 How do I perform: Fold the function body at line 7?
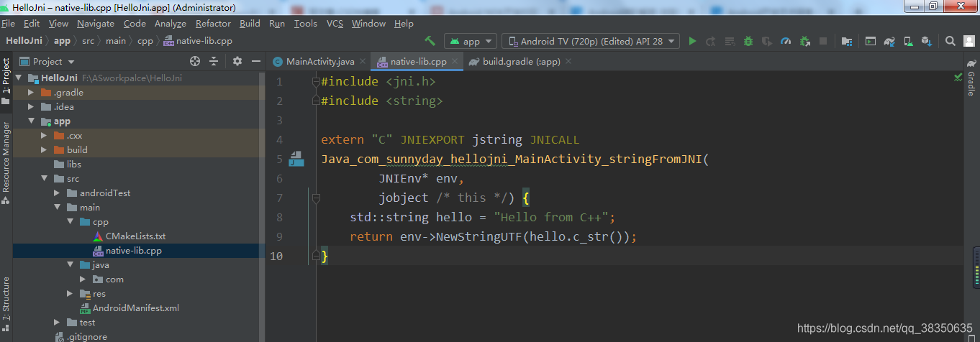(316, 198)
